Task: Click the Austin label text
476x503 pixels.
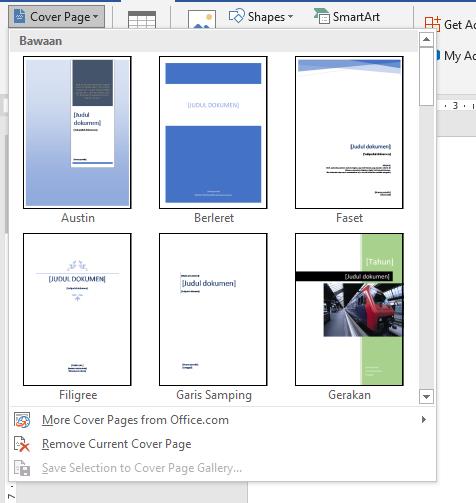Action: tap(78, 218)
